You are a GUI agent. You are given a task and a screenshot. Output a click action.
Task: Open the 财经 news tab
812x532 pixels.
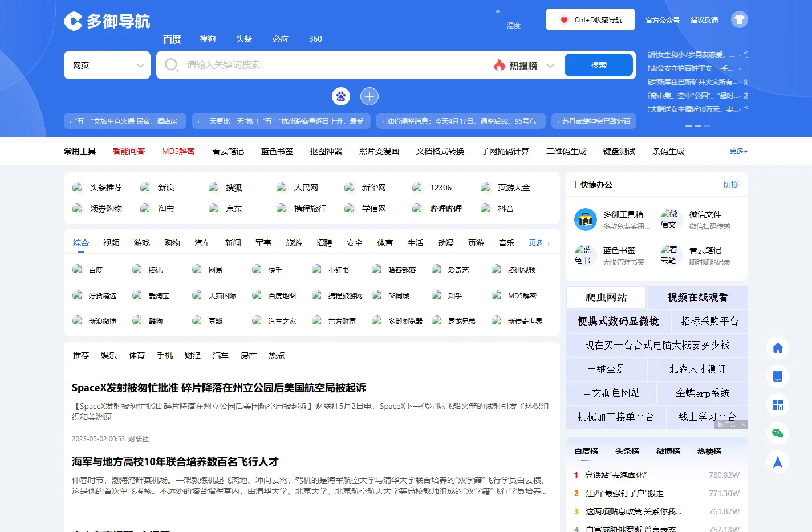coord(193,355)
